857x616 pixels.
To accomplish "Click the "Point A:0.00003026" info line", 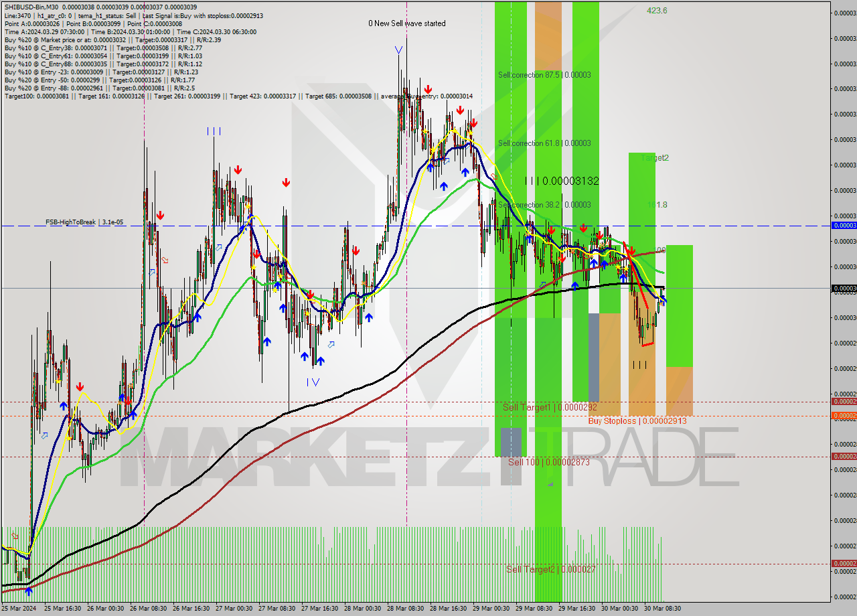I will (x=93, y=23).
